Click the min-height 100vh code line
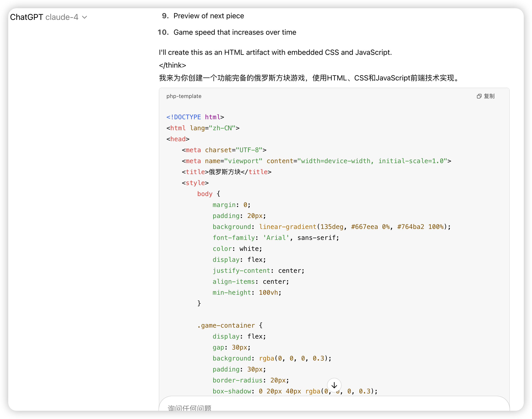The image size is (532, 419). tap(247, 293)
